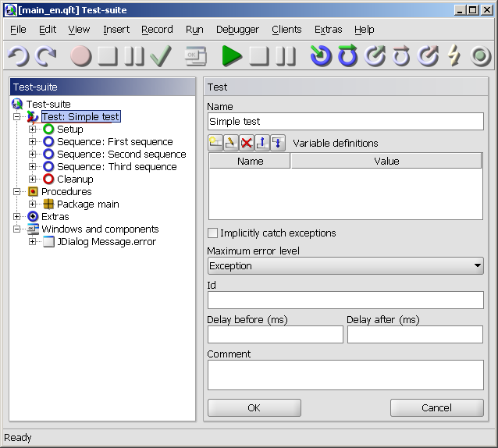
Task: Expand the Extras tree node
Action: [x=17, y=217]
